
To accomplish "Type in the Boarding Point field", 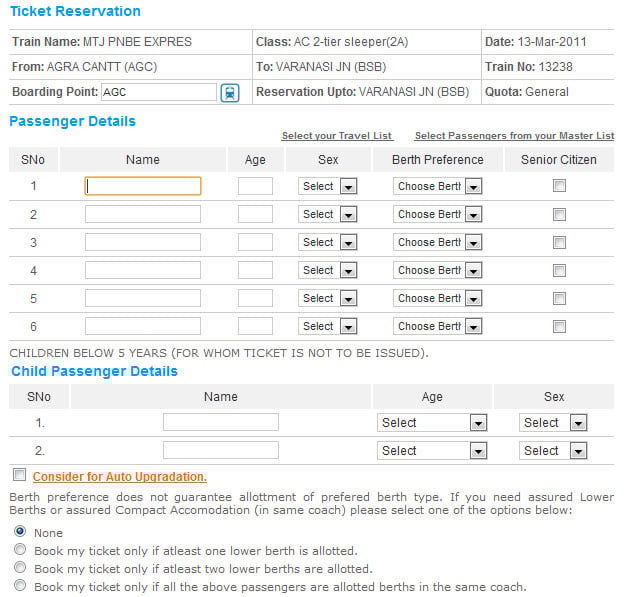I will [x=159, y=92].
